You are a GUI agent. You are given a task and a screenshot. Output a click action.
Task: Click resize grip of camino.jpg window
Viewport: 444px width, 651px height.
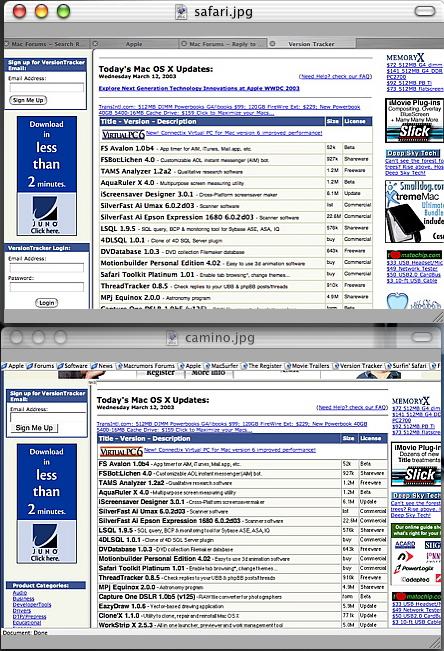[x=436, y=643]
